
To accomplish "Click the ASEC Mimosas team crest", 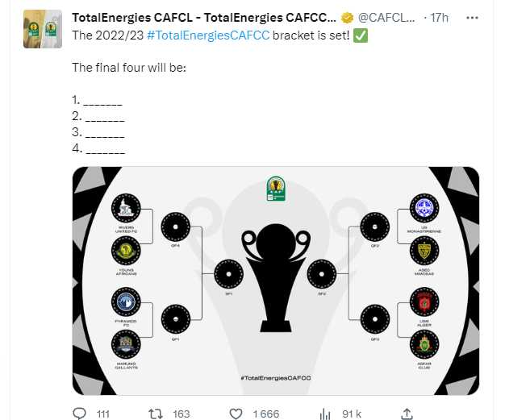I will click(x=424, y=252).
